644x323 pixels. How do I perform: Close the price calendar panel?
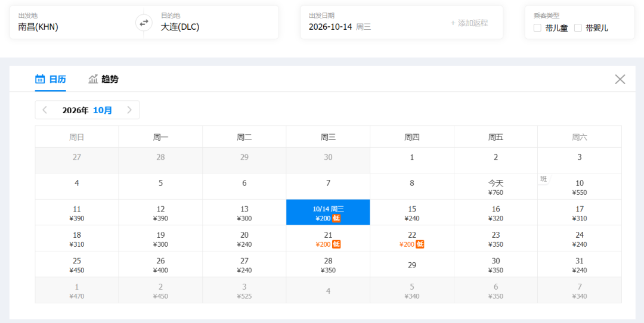[620, 79]
